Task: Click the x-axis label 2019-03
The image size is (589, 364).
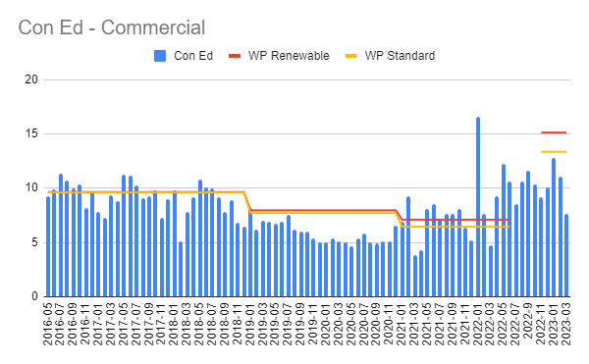Action: (262, 324)
